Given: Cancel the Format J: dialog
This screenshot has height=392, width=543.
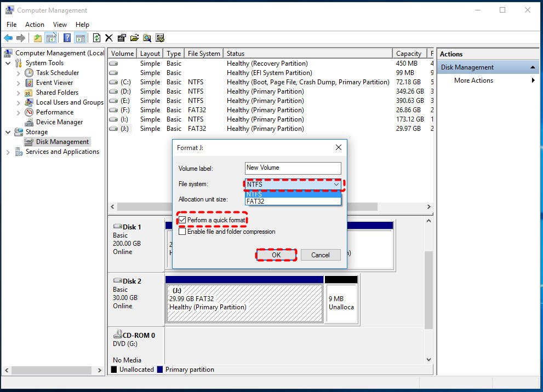Looking at the screenshot, I should tap(321, 255).
